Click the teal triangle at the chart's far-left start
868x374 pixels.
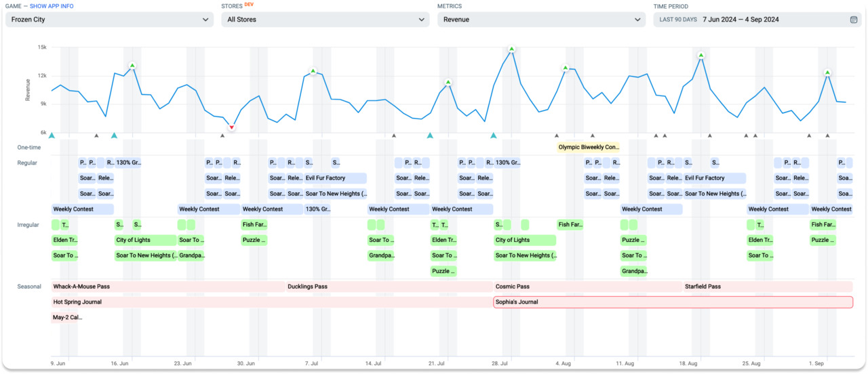coord(52,136)
